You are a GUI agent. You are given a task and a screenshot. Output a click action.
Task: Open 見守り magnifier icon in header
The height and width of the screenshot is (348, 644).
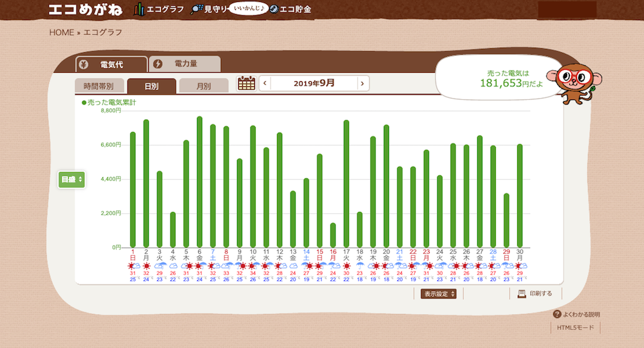pyautogui.click(x=197, y=9)
